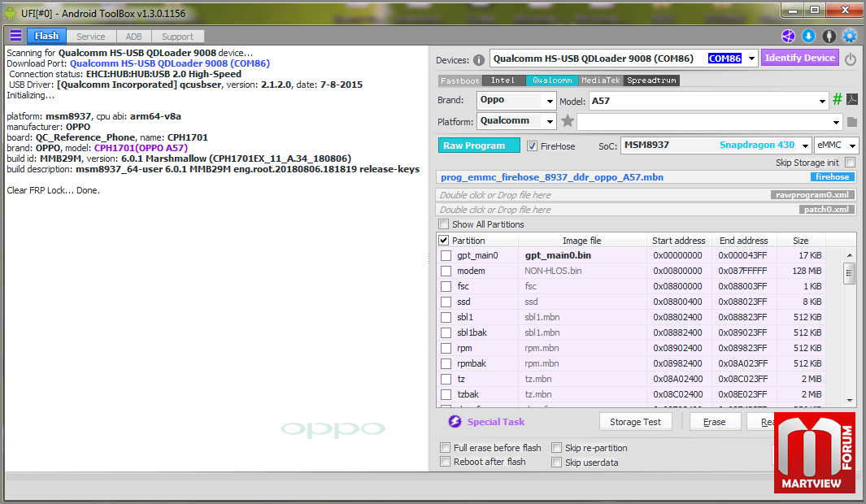Click the blue download arrow icon
Viewport: 866px width, 504px height.
coord(808,37)
